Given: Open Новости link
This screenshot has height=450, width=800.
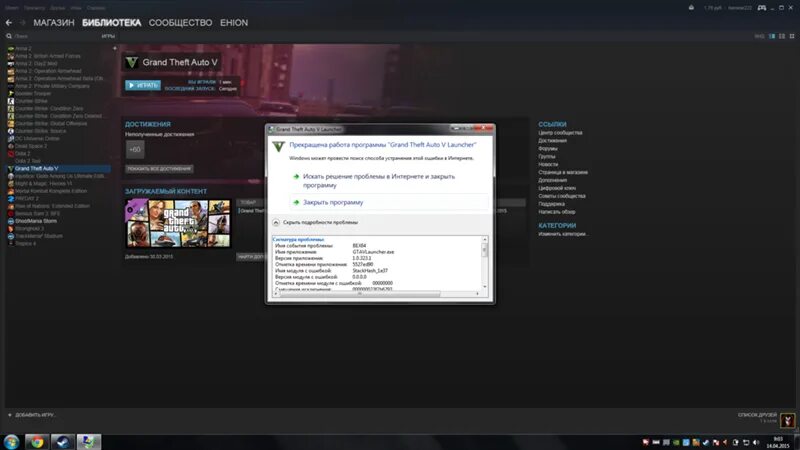Looking at the screenshot, I should tap(548, 164).
